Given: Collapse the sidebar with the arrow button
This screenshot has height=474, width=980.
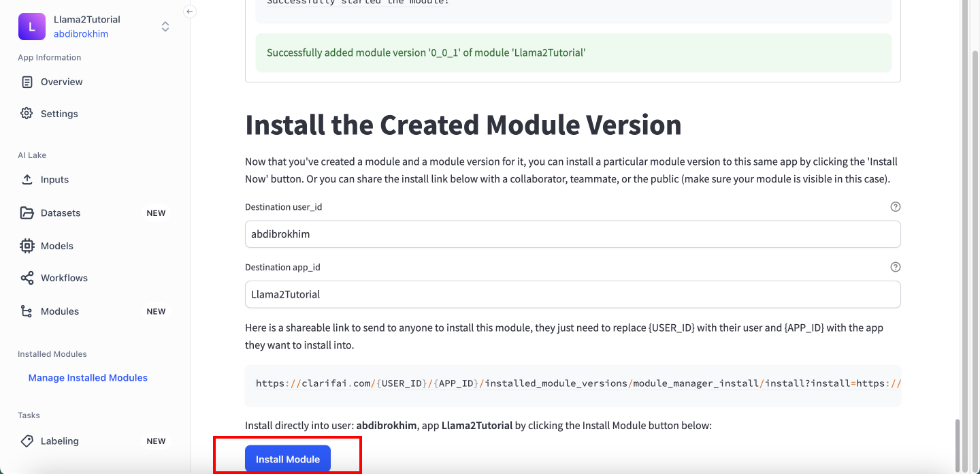Looking at the screenshot, I should 190,11.
